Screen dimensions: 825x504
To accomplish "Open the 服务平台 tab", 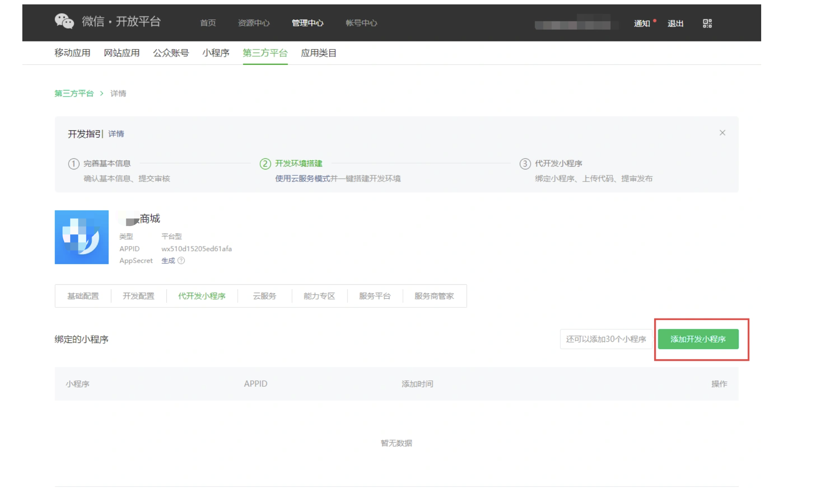I will pyautogui.click(x=375, y=296).
